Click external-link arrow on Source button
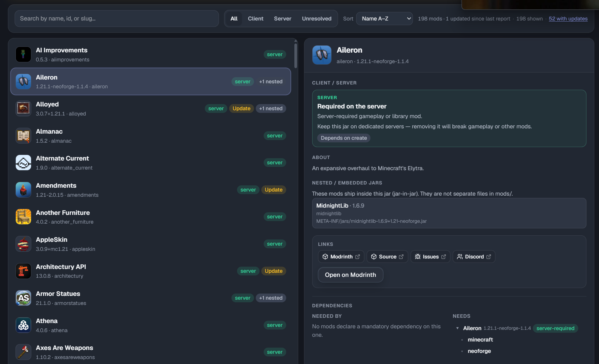599x364 pixels. click(401, 257)
